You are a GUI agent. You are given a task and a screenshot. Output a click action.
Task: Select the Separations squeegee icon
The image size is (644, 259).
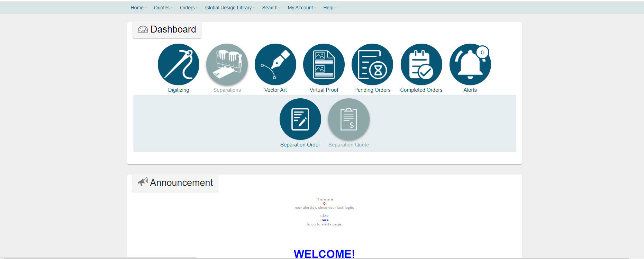click(227, 64)
